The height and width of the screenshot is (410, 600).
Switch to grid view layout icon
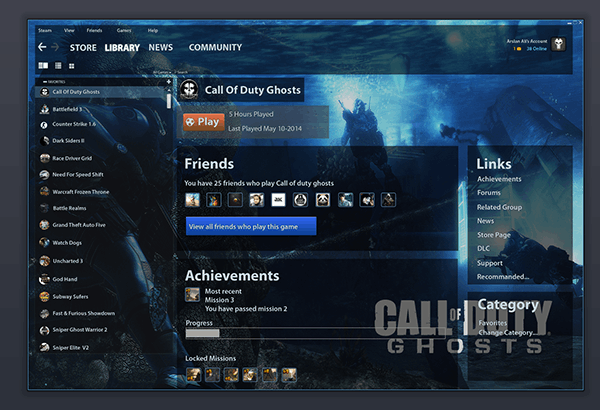click(x=72, y=66)
